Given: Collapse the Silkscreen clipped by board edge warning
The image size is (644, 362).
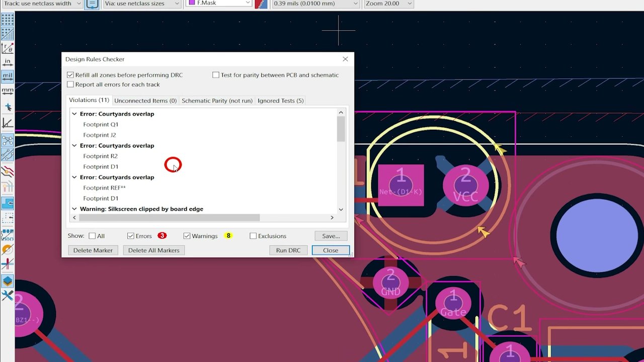Looking at the screenshot, I should pyautogui.click(x=74, y=209).
